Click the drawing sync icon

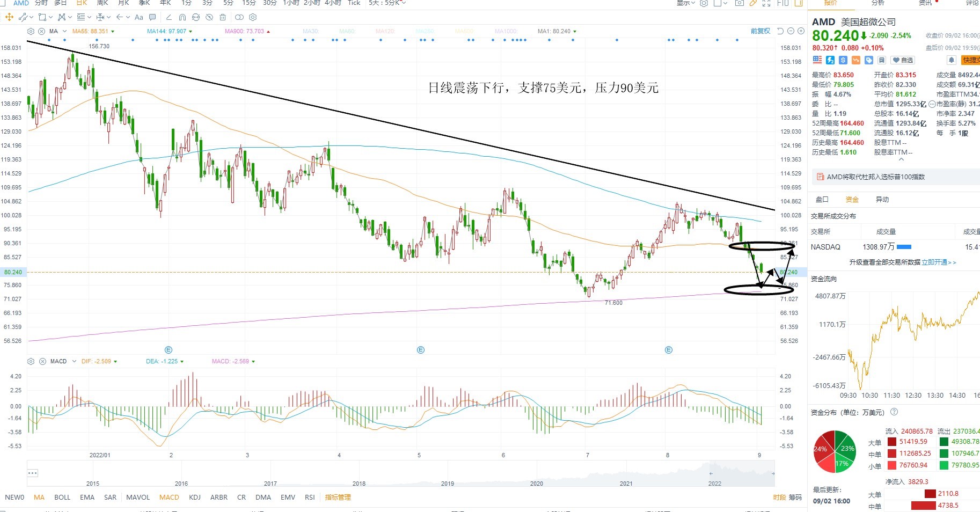pos(196,17)
